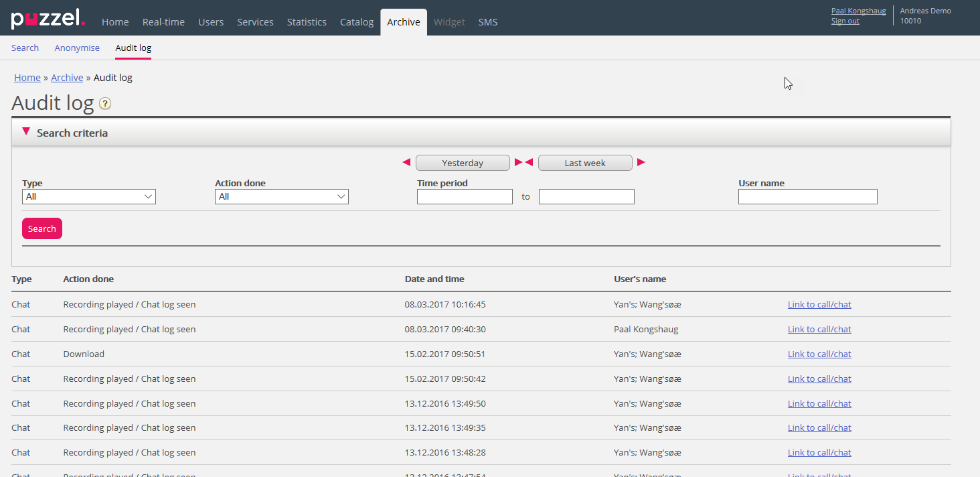The height and width of the screenshot is (477, 980).
Task: Open the Audit log help icon
Action: tap(105, 104)
